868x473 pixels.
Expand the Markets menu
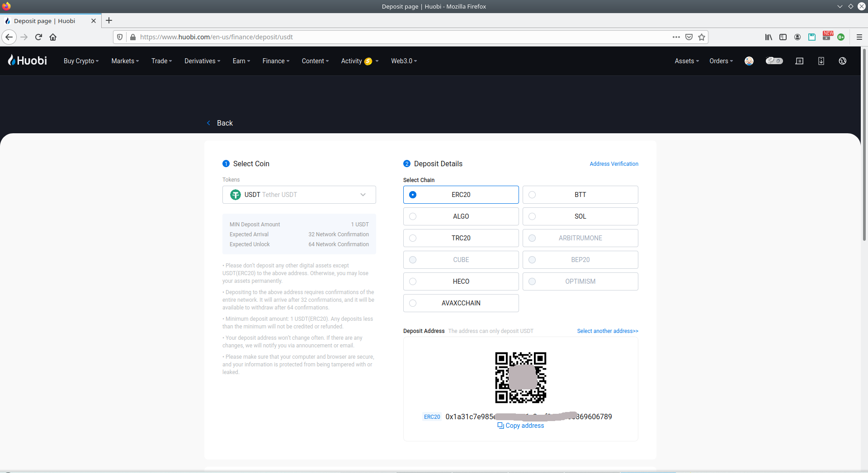(125, 61)
